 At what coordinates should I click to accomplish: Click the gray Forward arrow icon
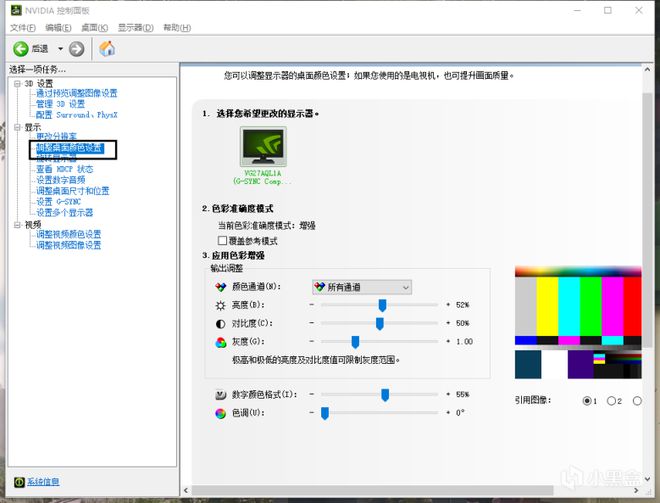pyautogui.click(x=77, y=48)
